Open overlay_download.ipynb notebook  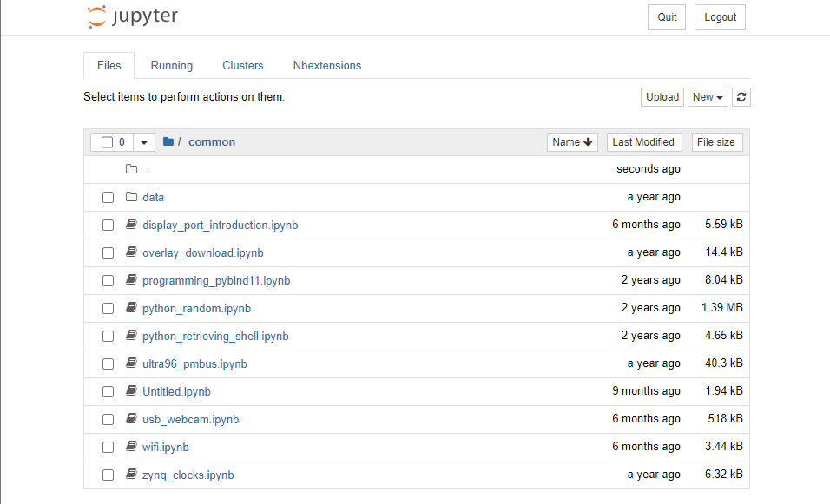(203, 252)
